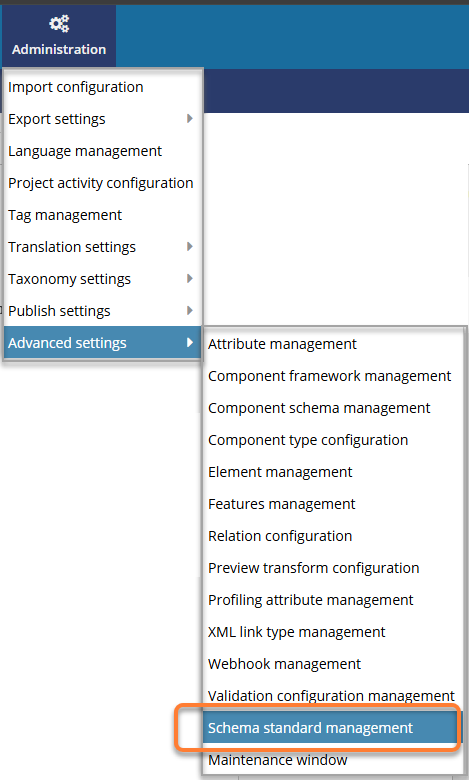Click the Advanced settings arrow
Image resolution: width=469 pixels, height=780 pixels.
point(189,342)
